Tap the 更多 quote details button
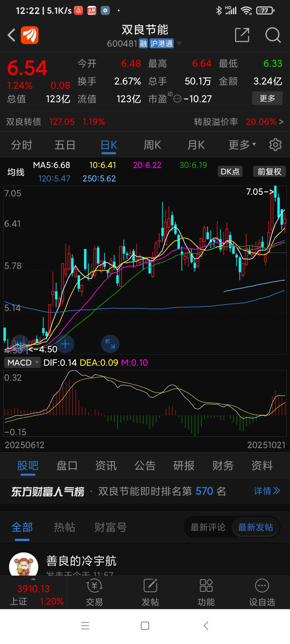 [x=267, y=98]
